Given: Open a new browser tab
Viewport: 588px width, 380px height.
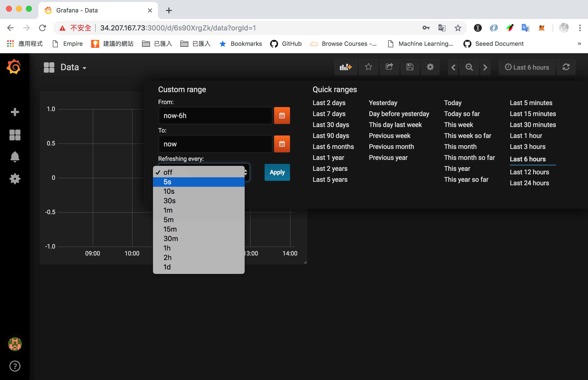Looking at the screenshot, I should [169, 10].
